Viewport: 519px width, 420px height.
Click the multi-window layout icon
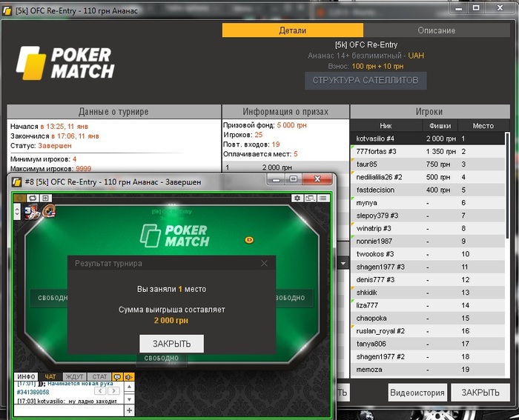pyautogui.click(x=310, y=198)
